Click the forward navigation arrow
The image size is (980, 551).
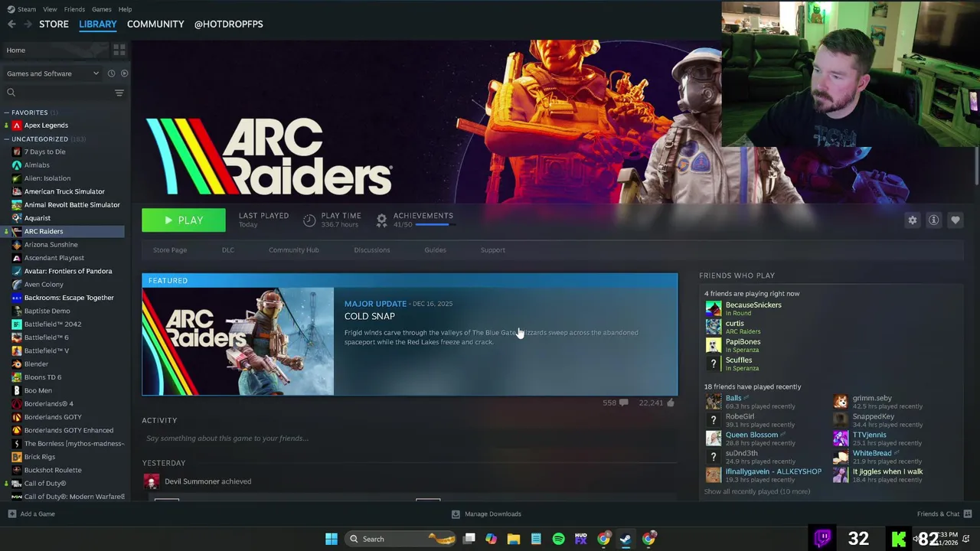28,24
